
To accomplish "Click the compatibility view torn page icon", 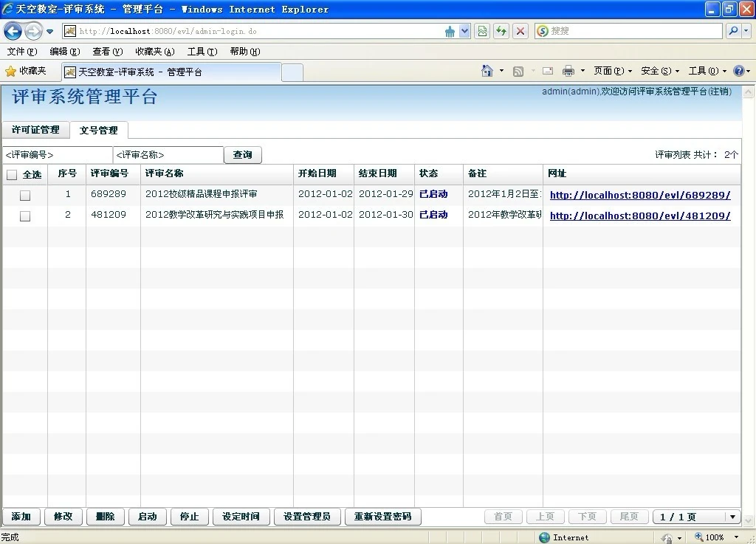I will (482, 31).
